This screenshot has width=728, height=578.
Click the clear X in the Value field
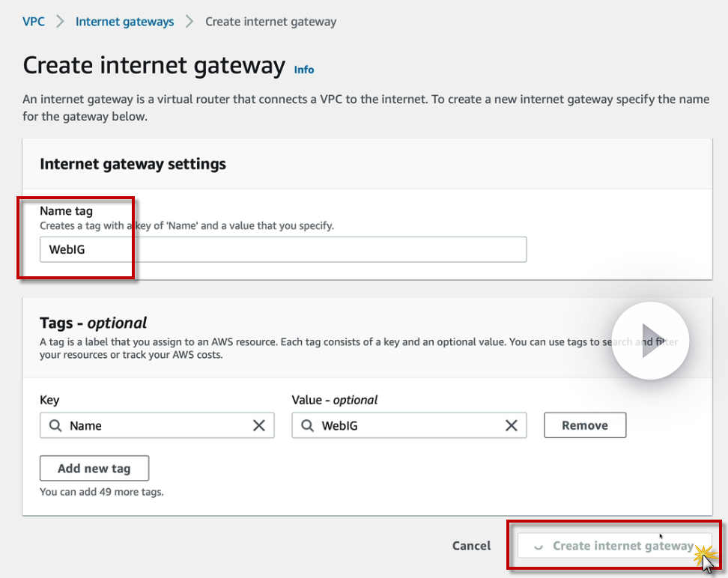512,425
